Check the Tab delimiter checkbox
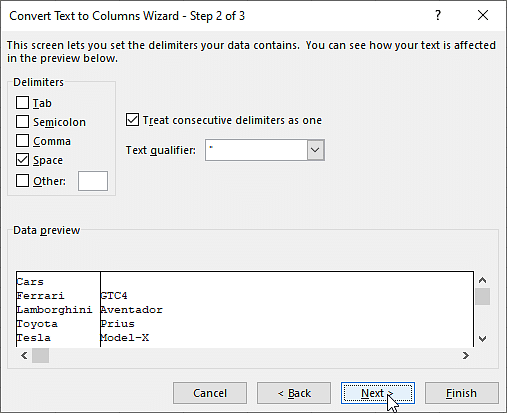 click(x=22, y=103)
